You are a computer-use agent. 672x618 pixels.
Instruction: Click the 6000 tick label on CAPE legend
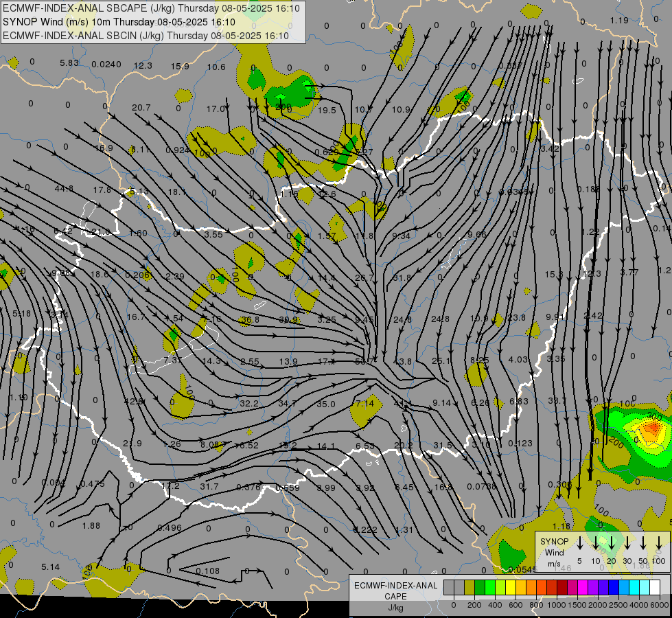pos(660,605)
